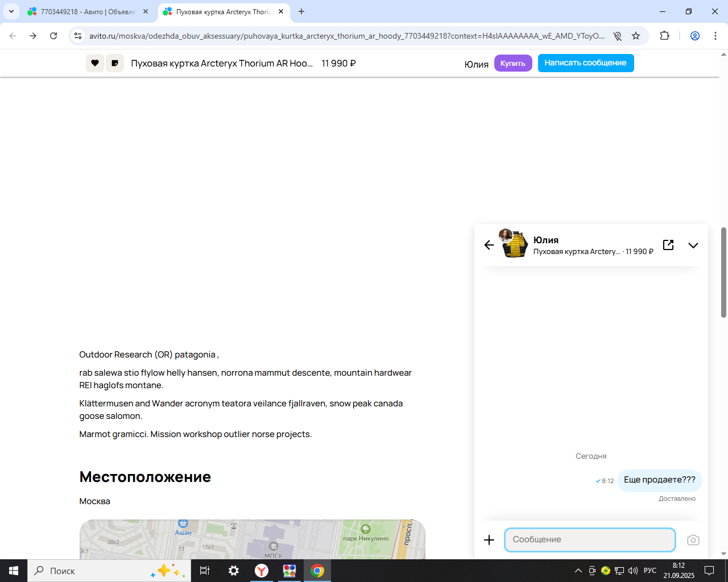The width and height of the screenshot is (728, 582).
Task: Open the colorful app icon beside Yandex on taskbar
Action: coord(289,571)
